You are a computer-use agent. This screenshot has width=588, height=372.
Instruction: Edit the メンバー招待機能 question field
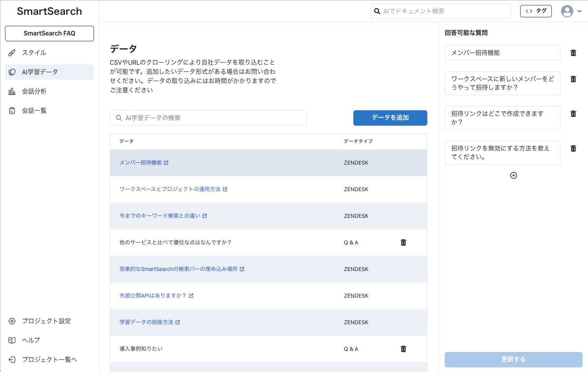pyautogui.click(x=502, y=53)
